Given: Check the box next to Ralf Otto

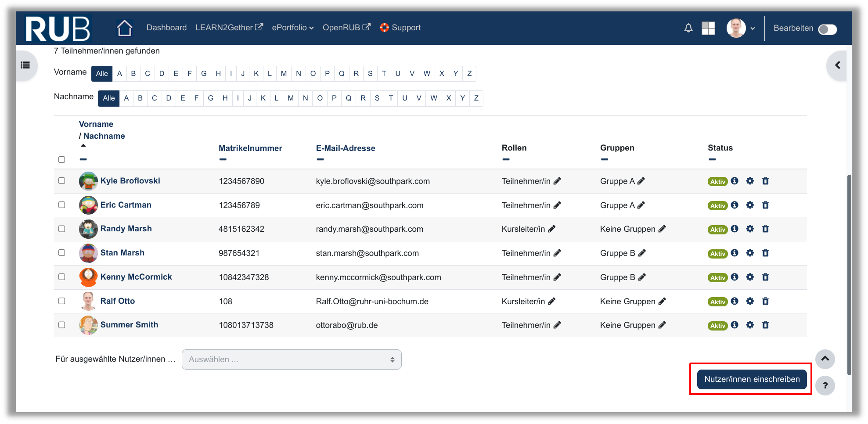Looking at the screenshot, I should pyautogui.click(x=62, y=301).
